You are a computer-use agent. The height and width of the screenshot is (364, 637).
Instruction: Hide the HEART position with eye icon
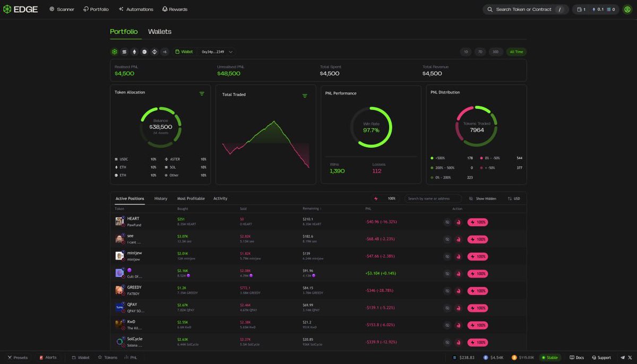[447, 222]
